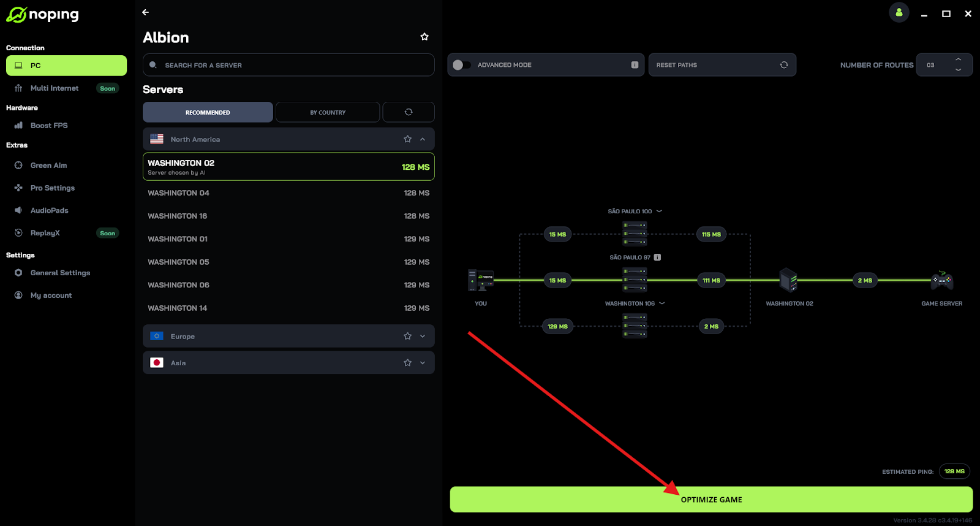The height and width of the screenshot is (526, 980).
Task: Click the Reset Paths button
Action: [x=722, y=65]
